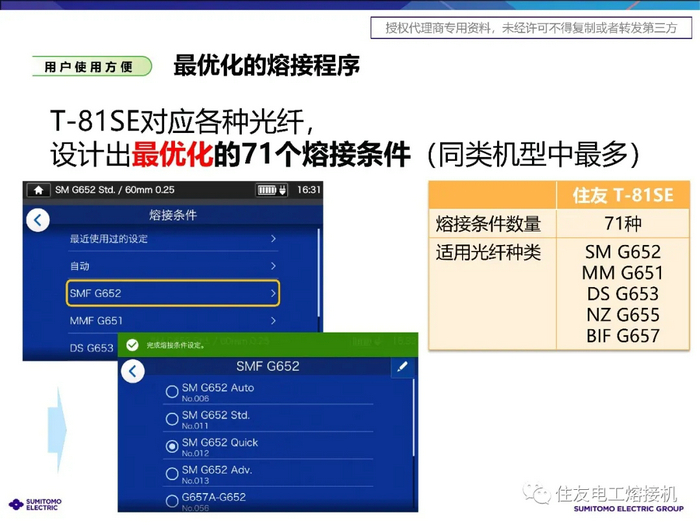Open the highlighted SMF G652 menu item
Viewport: 700px width, 525px height.
172,293
